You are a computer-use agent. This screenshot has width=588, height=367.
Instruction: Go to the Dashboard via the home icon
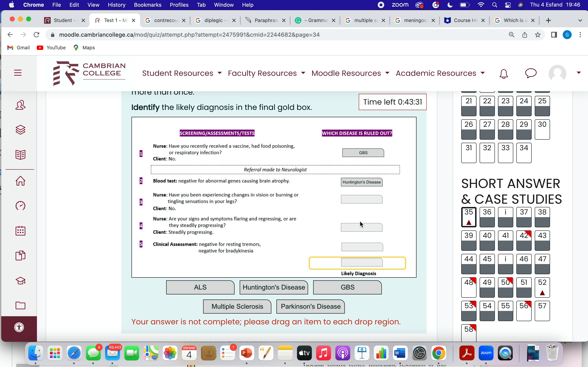click(x=20, y=181)
